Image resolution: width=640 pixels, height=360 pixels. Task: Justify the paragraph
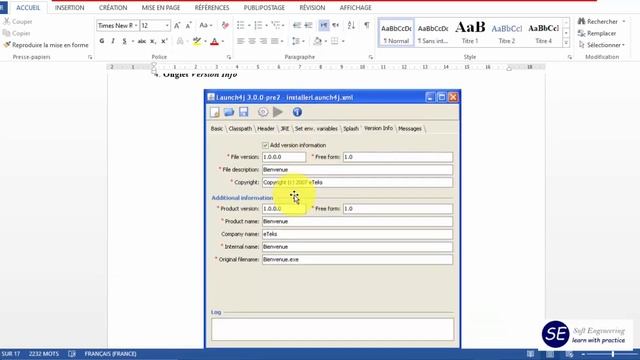coord(275,41)
